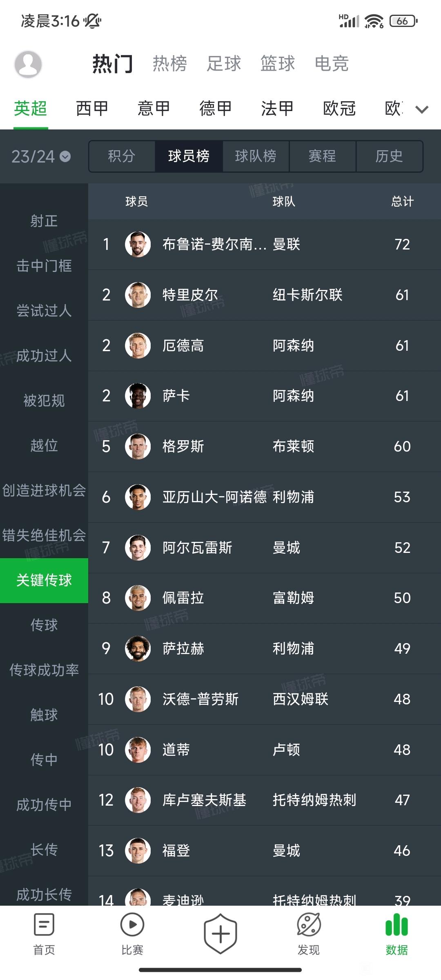Tap the 数据 bar chart icon

396,924
